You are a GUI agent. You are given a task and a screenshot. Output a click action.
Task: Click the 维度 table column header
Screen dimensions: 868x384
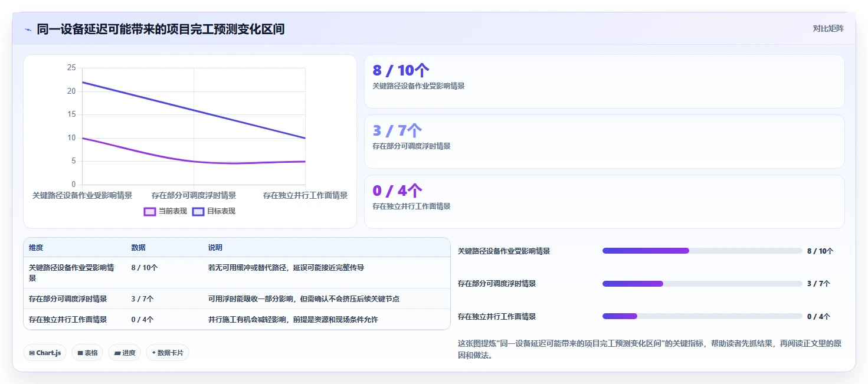pos(36,248)
